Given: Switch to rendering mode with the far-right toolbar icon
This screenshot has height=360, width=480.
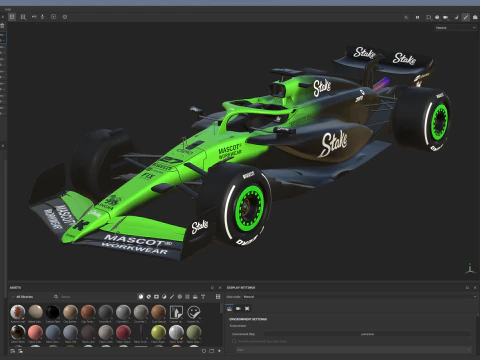Looking at the screenshot, I should tap(475, 17).
